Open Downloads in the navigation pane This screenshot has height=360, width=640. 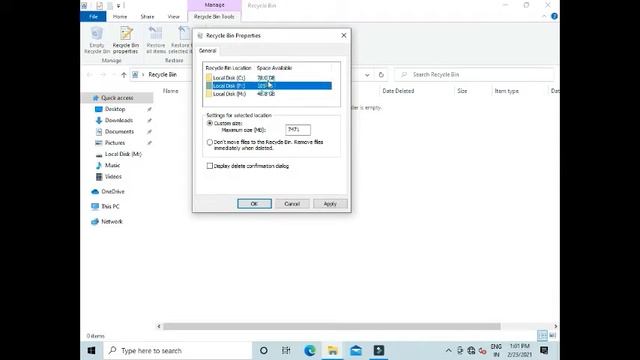click(118, 120)
